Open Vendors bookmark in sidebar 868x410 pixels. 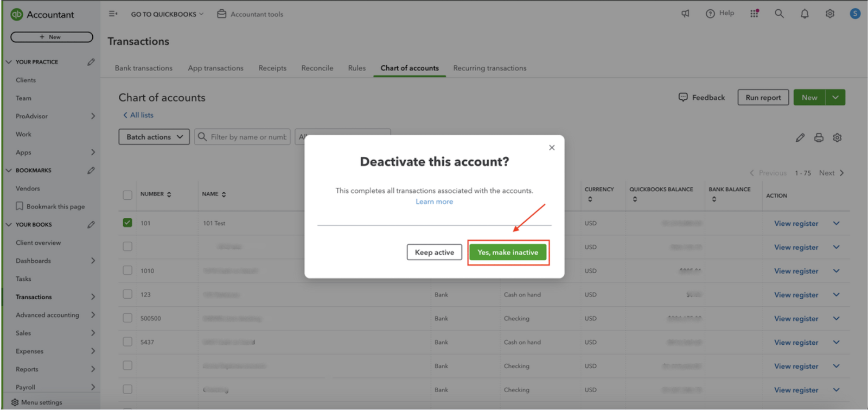[28, 188]
